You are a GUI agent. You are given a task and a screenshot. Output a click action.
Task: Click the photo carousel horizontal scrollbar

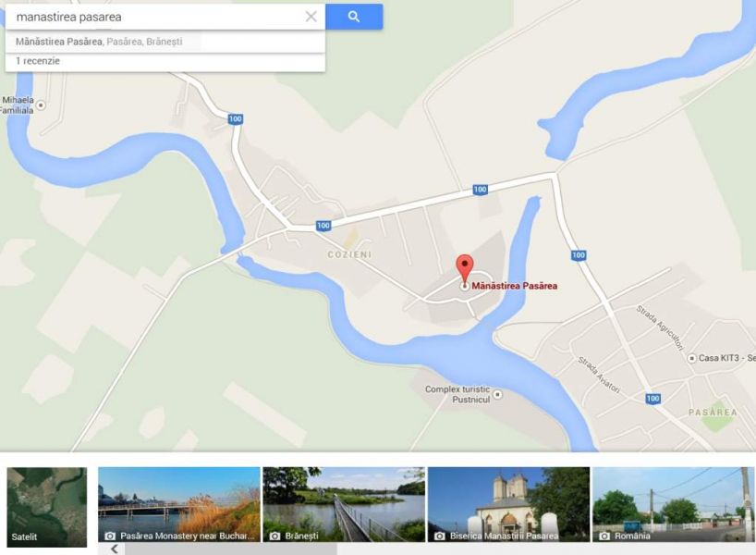231,549
